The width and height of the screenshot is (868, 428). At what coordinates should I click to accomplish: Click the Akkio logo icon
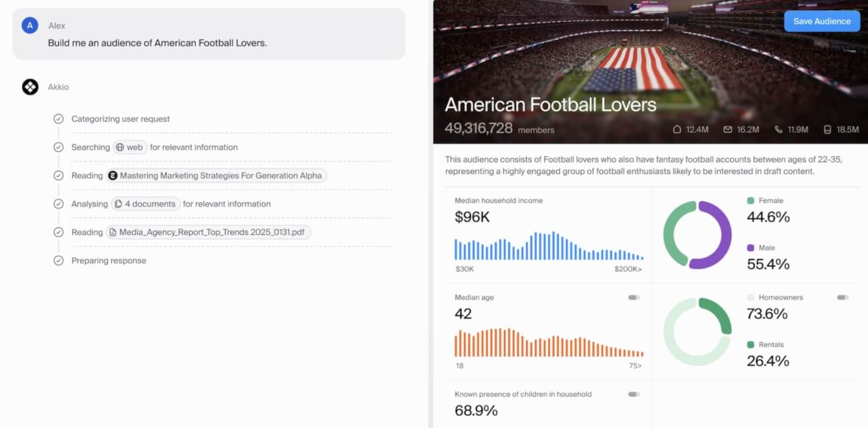pyautogui.click(x=30, y=87)
